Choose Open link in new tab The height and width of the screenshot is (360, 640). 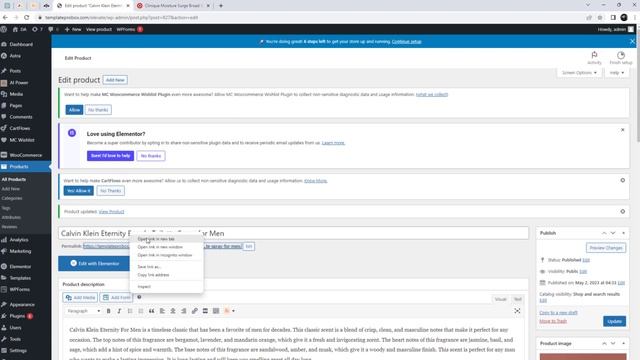(167, 239)
